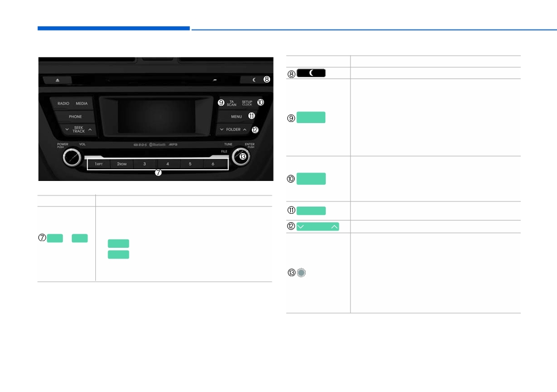Click the TA SCAN button
Screen dimensions: 557x392
click(x=231, y=103)
